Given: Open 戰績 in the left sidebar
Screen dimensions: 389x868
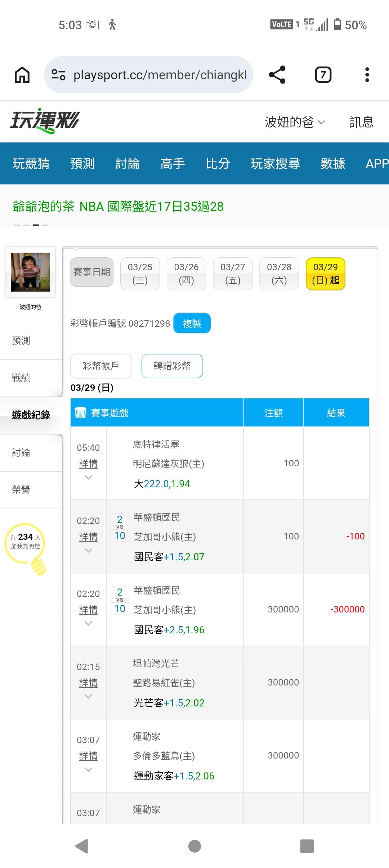Looking at the screenshot, I should coord(21,378).
